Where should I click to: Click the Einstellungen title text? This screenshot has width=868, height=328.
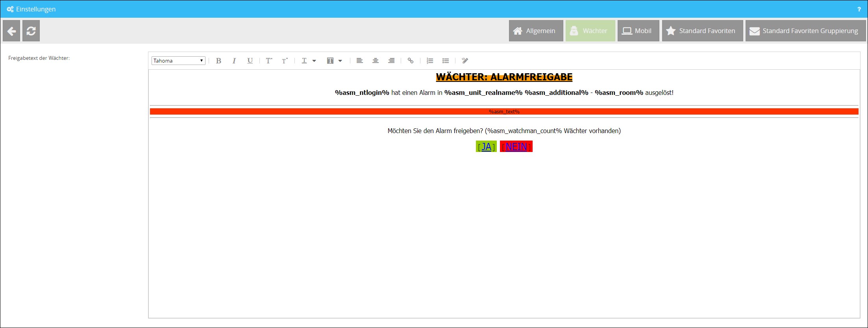click(36, 9)
